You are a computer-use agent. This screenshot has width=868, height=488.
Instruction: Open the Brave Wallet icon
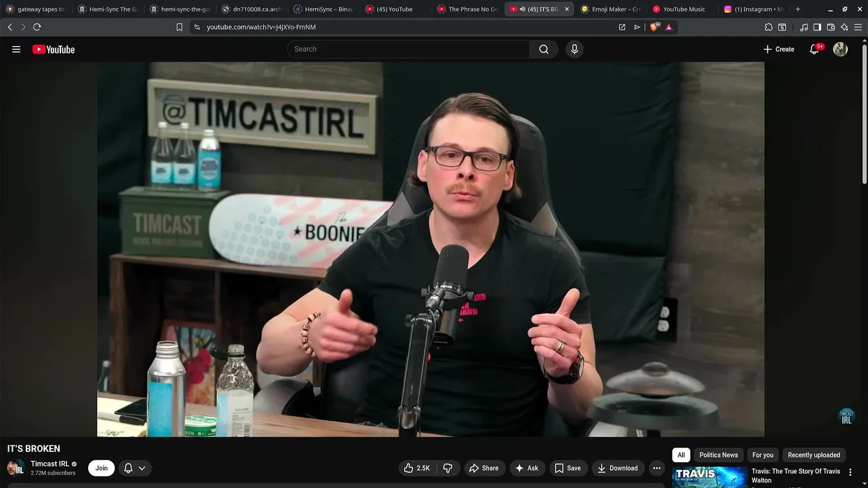(831, 27)
